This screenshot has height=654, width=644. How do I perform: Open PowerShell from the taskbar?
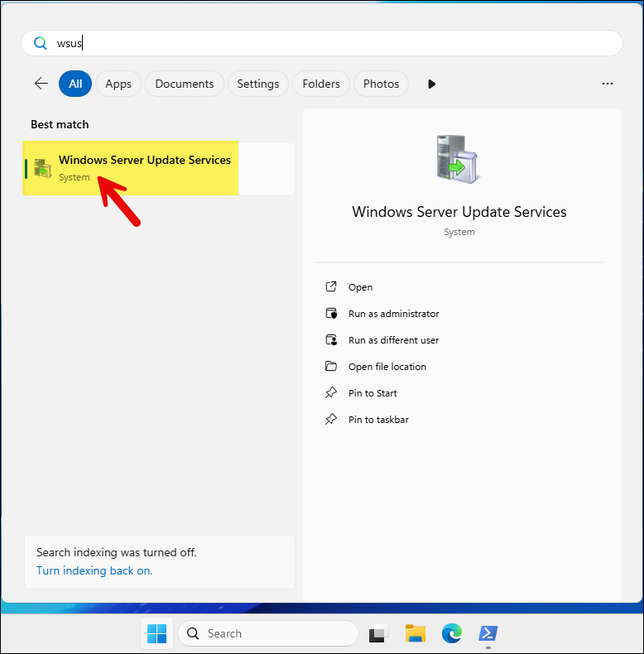(x=488, y=633)
